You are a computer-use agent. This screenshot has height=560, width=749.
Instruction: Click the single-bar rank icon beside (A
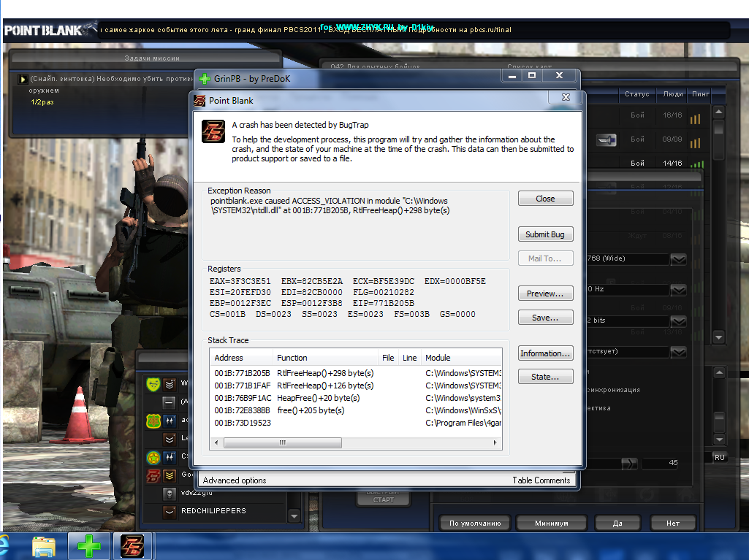[169, 402]
